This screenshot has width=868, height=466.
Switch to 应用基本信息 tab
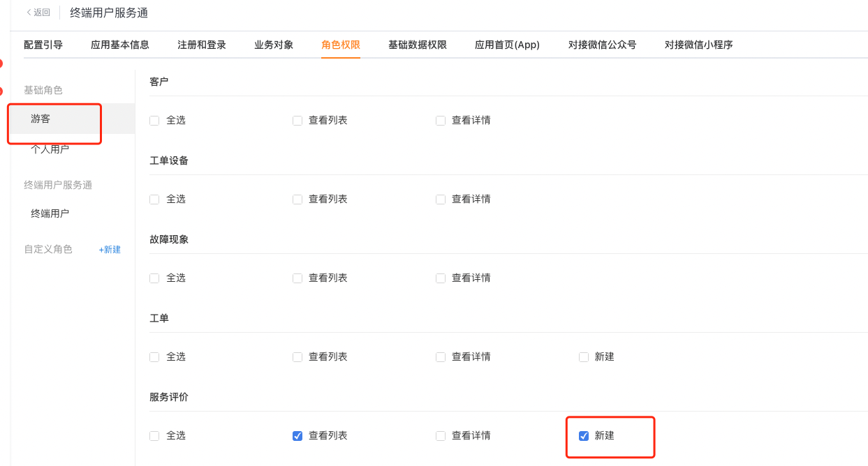120,45
